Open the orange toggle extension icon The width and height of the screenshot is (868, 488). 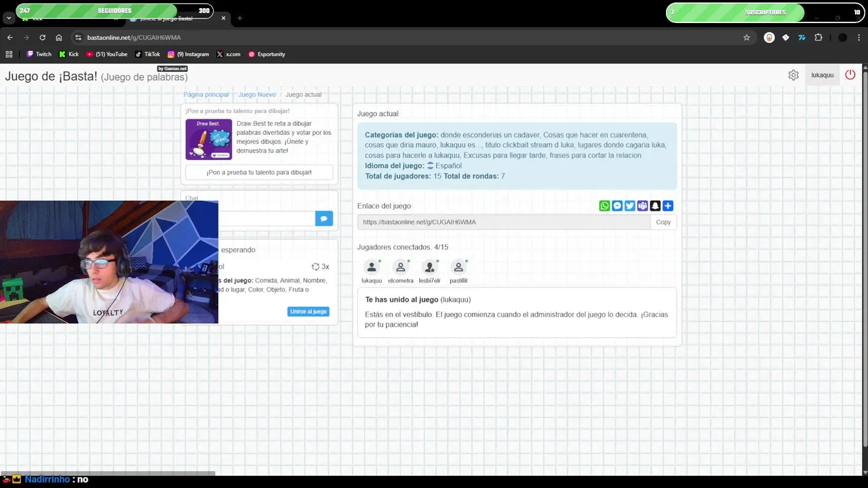(769, 37)
